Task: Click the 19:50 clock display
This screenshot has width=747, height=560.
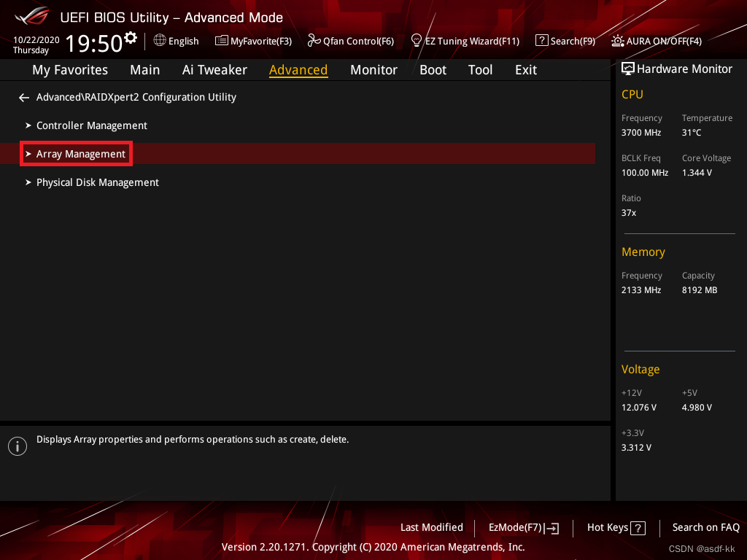Action: (94, 44)
